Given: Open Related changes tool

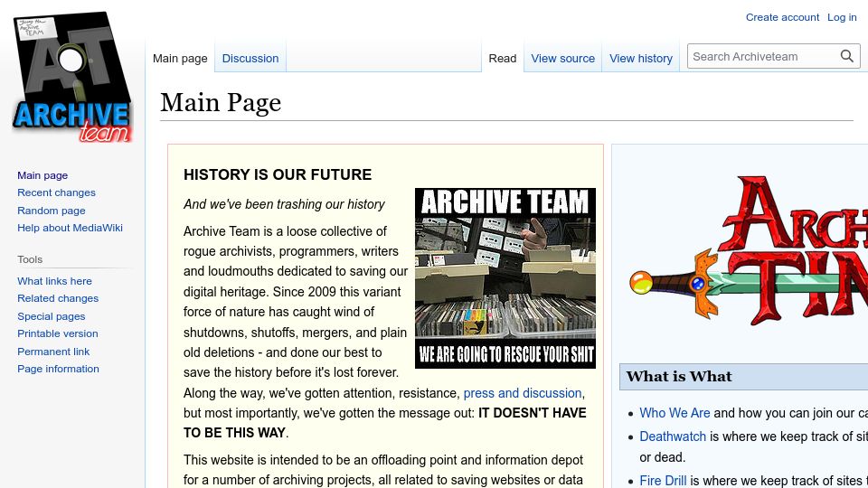Looking at the screenshot, I should (x=58, y=298).
